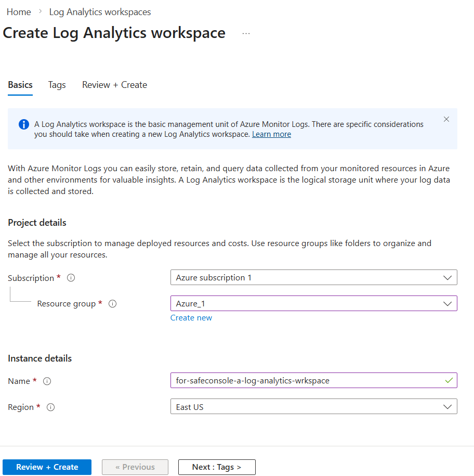Switch to the Review + Create tab
Screen dimensions: 474x476
point(115,85)
